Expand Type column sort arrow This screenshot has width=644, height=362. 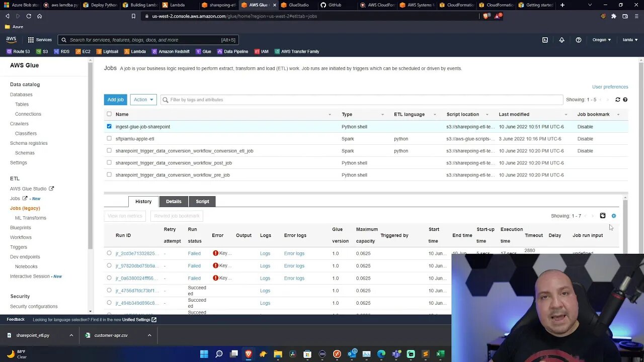click(382, 115)
